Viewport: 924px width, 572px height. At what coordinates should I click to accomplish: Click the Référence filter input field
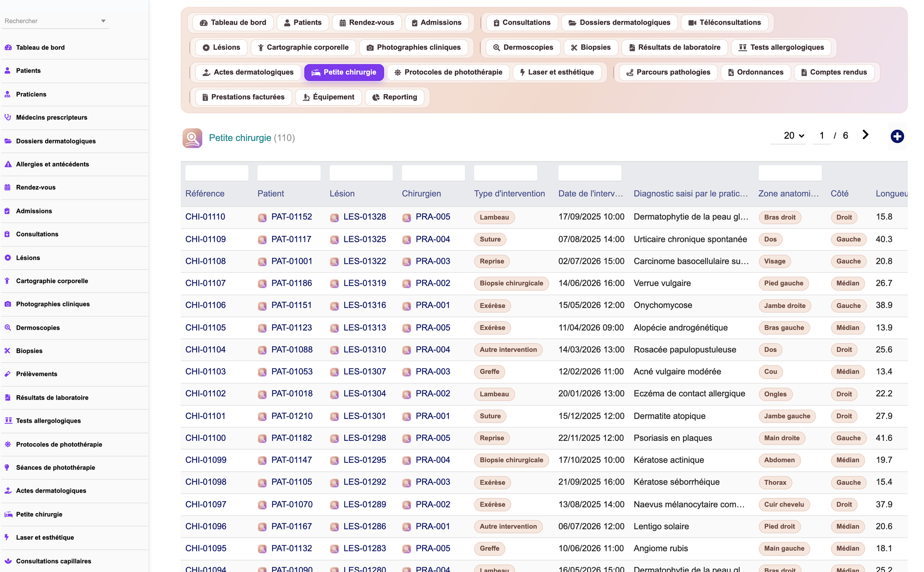coord(217,173)
